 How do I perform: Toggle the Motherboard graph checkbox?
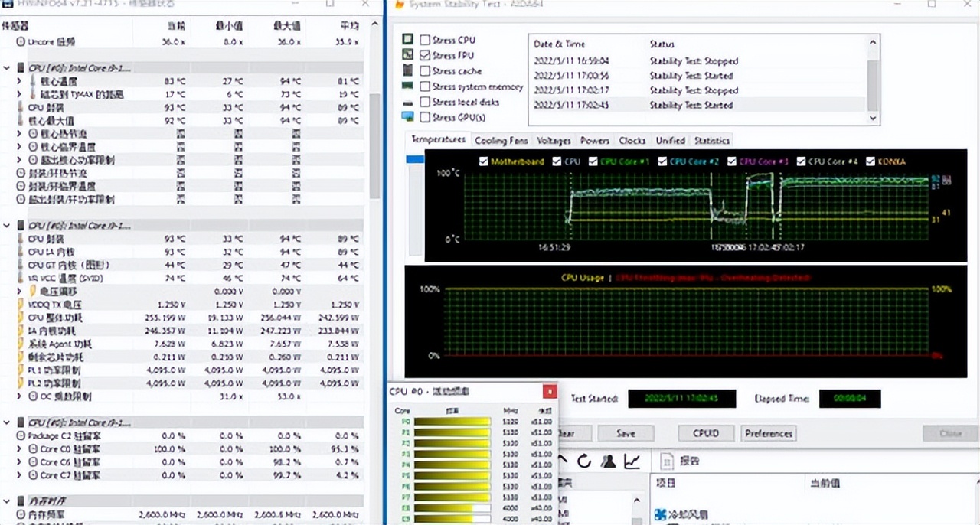tap(483, 161)
